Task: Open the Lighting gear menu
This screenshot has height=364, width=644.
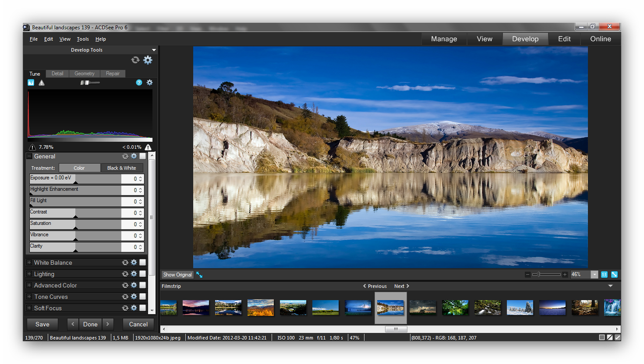Action: click(134, 274)
